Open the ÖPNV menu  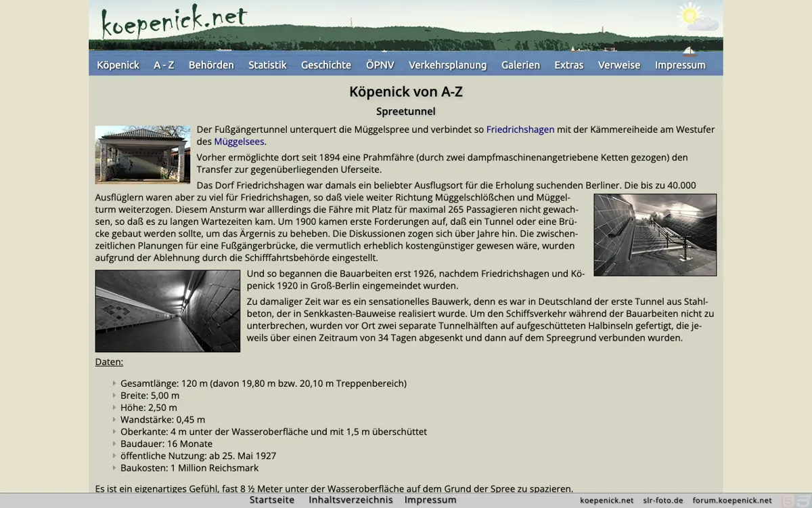tap(380, 65)
